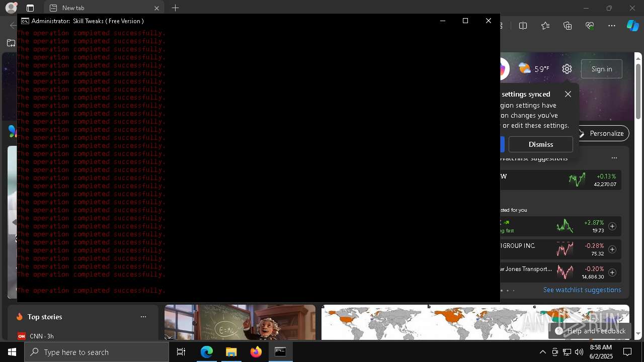Open watchlist suggestions more options menu

[x=614, y=158]
